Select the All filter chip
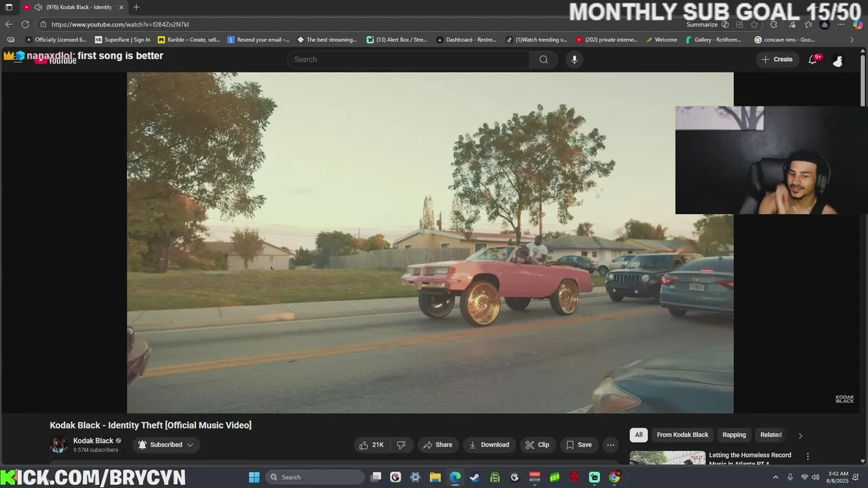Viewport: 868px width, 488px height. point(638,435)
